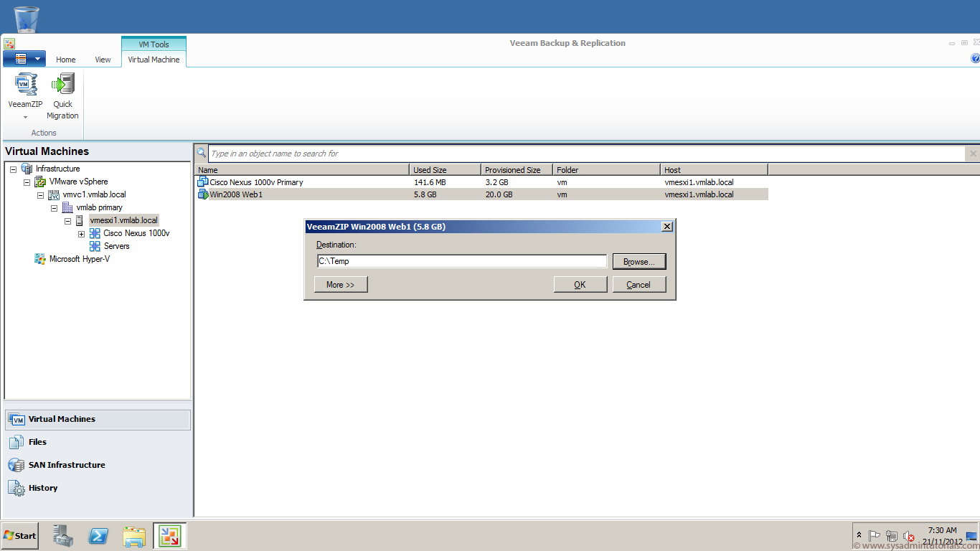Image resolution: width=980 pixels, height=551 pixels.
Task: Collapse the vmlab primary tree node
Action: coord(54,207)
